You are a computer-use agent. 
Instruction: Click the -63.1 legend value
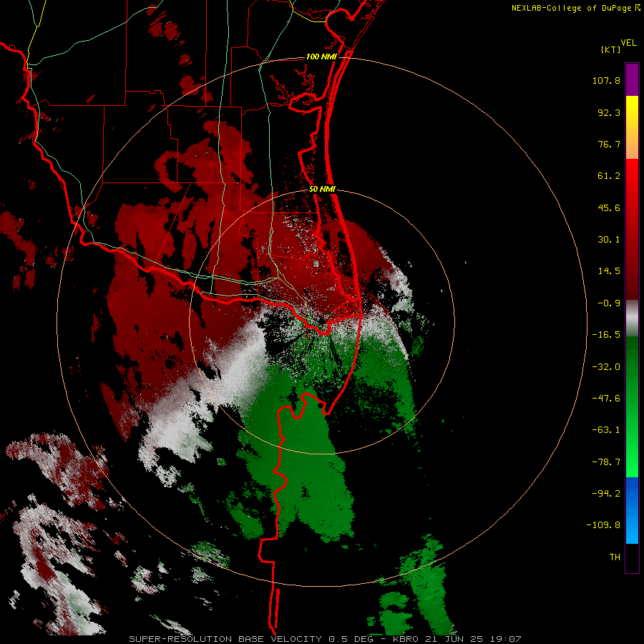pyautogui.click(x=606, y=430)
